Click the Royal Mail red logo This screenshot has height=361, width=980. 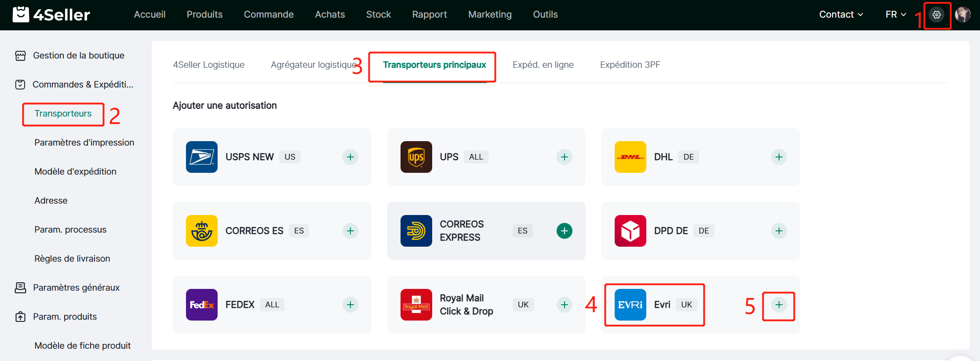point(416,305)
